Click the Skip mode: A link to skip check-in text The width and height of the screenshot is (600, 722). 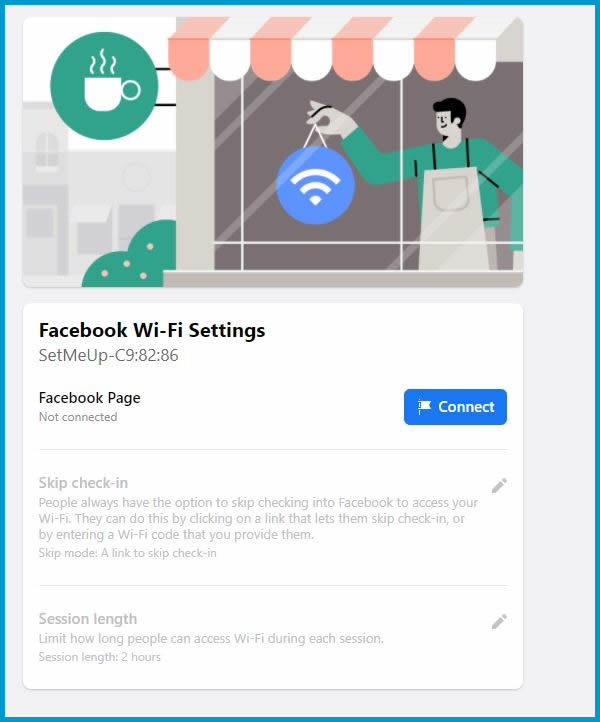(128, 553)
